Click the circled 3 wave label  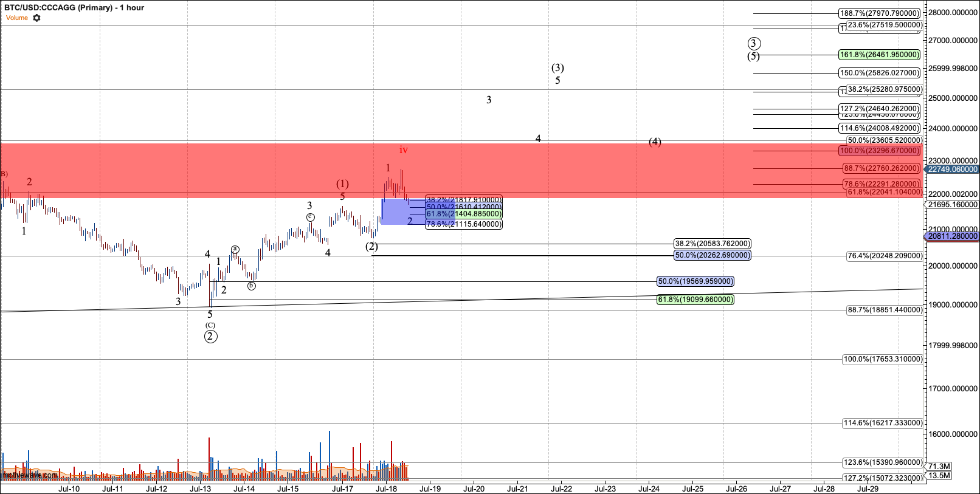pos(754,43)
